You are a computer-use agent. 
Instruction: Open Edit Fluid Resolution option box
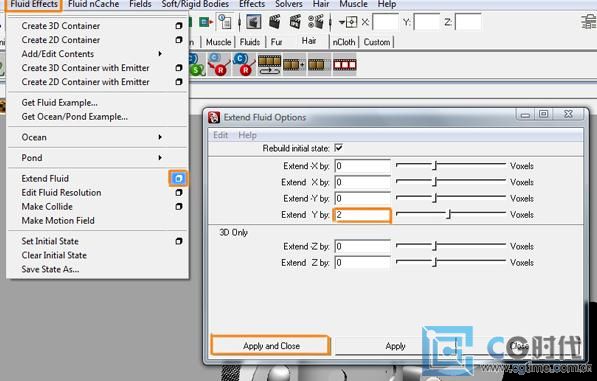pos(179,193)
